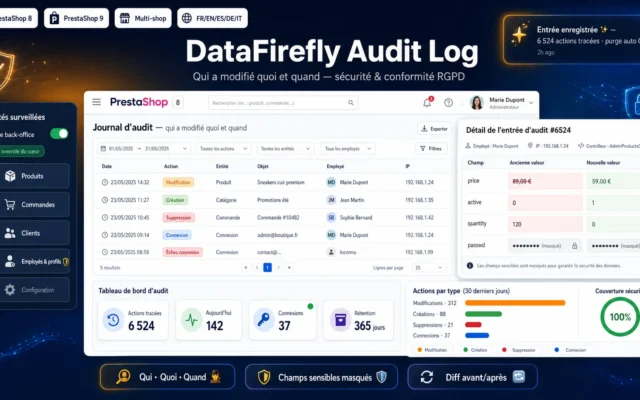Screen dimensions: 640x400
Task: Go to page 1 in pagination
Action: click(x=267, y=268)
